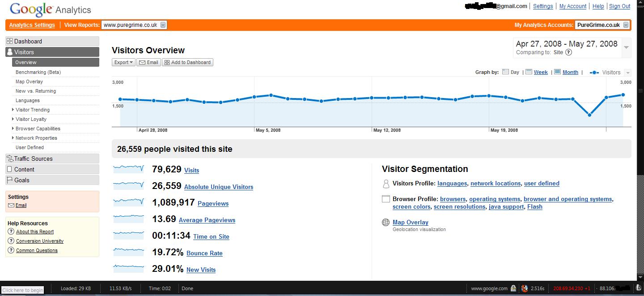Click the low point on visitors graph
The image size is (644, 296).
(589, 115)
